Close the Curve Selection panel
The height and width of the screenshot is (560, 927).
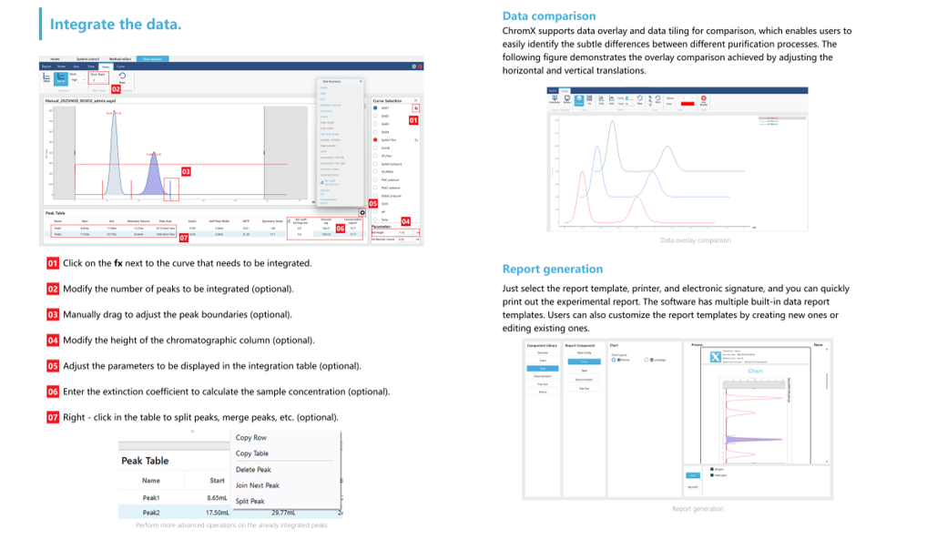[x=415, y=100]
